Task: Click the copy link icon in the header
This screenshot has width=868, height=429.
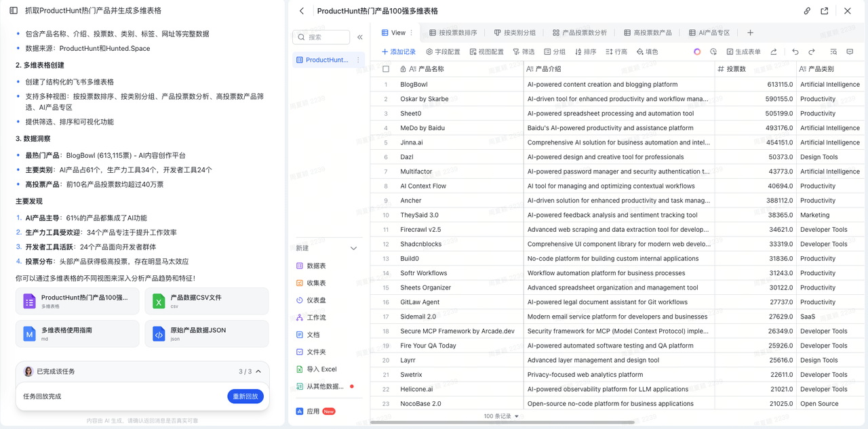Action: coord(807,11)
